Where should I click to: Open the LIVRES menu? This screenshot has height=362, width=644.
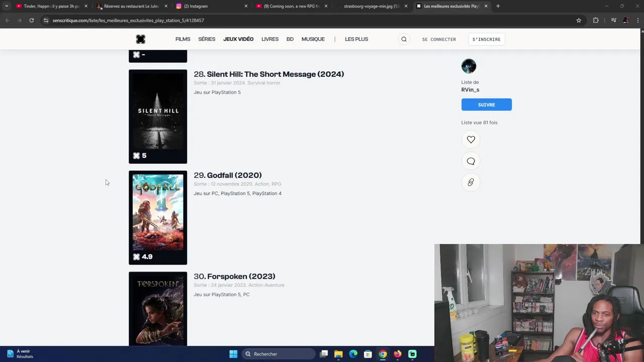pyautogui.click(x=270, y=39)
